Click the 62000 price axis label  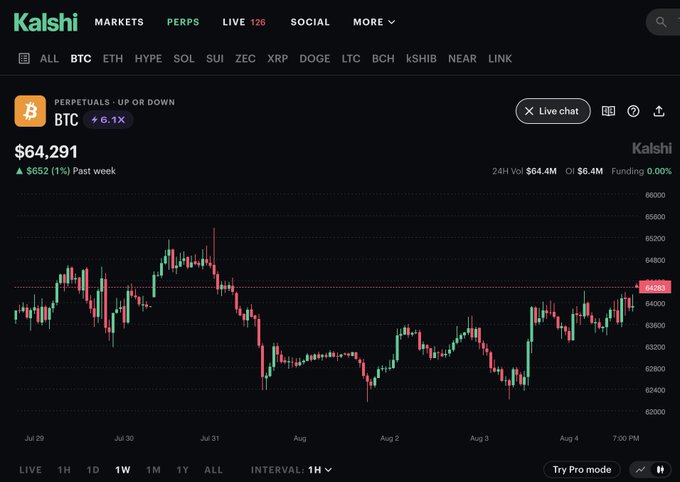point(655,412)
